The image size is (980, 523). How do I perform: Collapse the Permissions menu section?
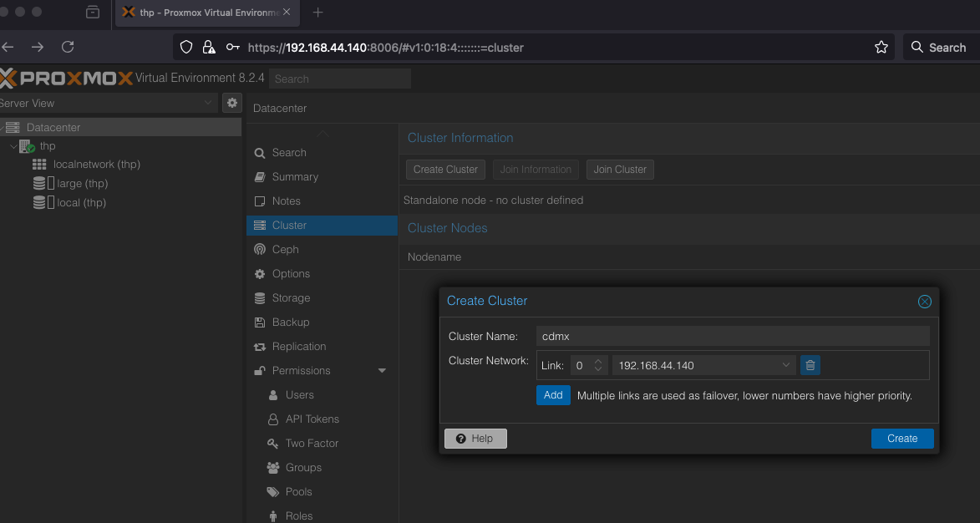click(x=382, y=371)
